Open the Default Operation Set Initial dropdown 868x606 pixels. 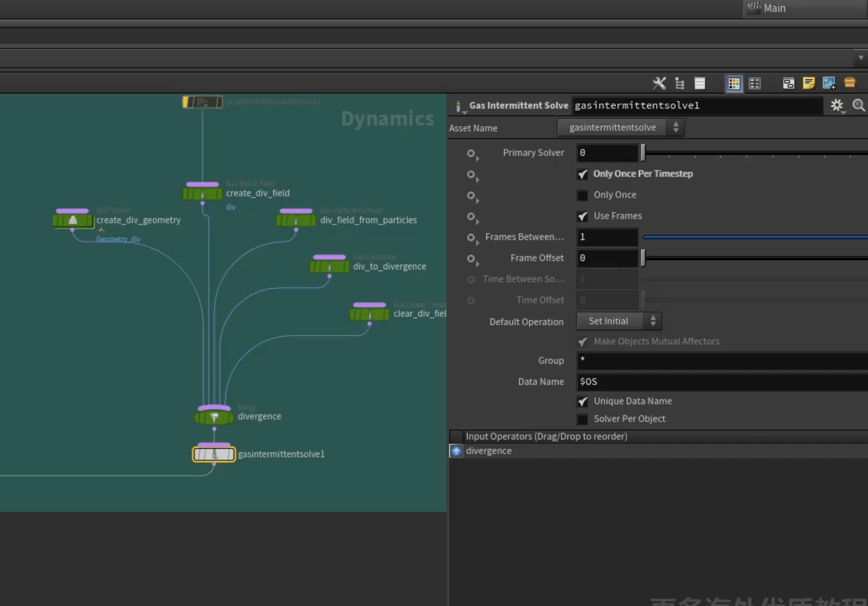619,321
